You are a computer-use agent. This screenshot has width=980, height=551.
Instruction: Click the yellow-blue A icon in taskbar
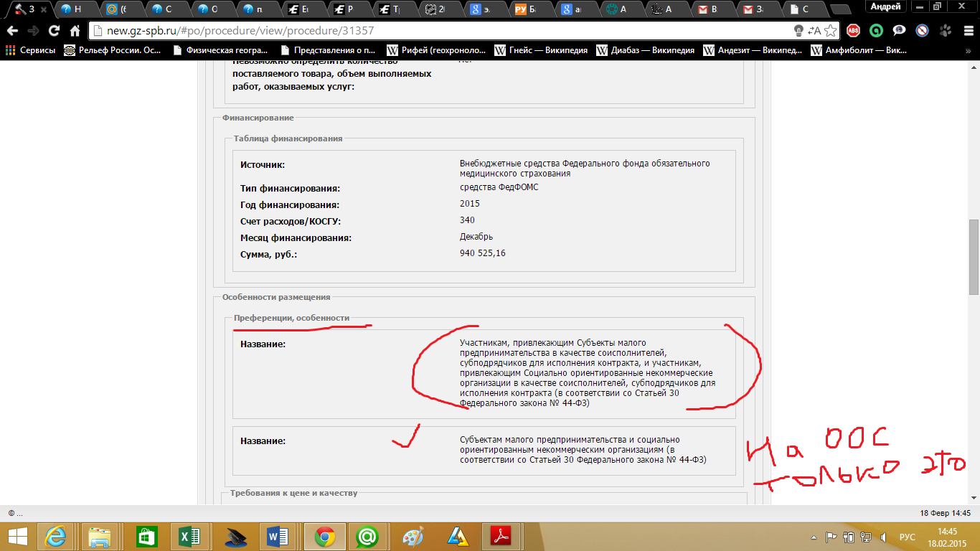coord(457,536)
